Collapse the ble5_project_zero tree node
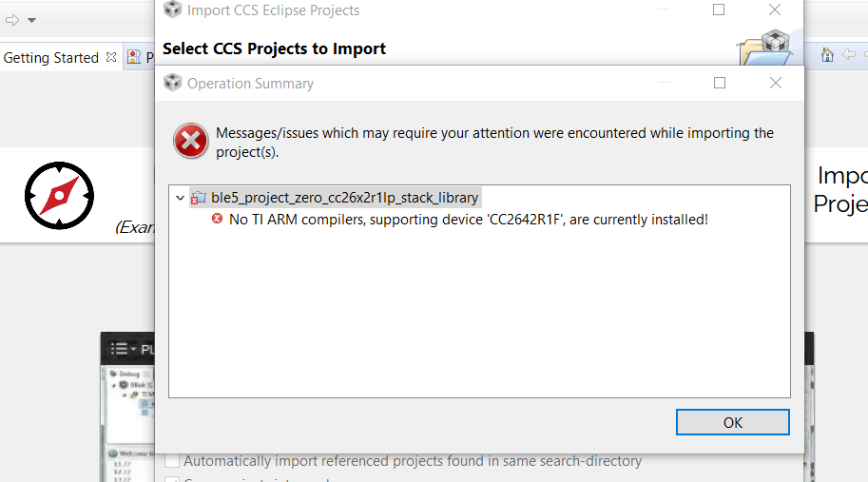868x482 pixels. click(180, 198)
